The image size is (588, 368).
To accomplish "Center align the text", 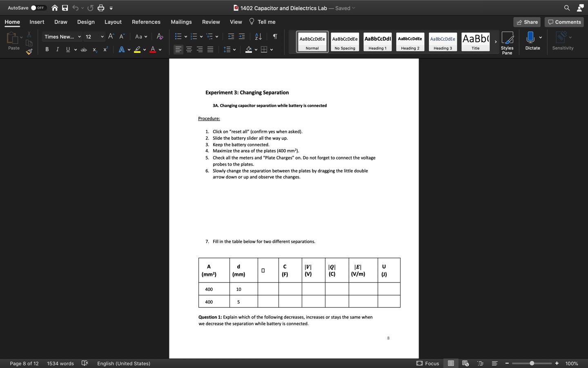I will 189,49.
